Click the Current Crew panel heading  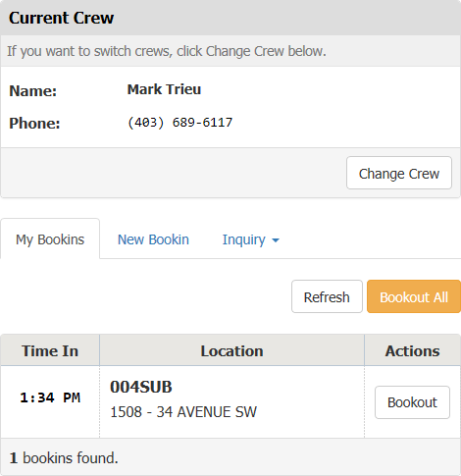[62, 18]
